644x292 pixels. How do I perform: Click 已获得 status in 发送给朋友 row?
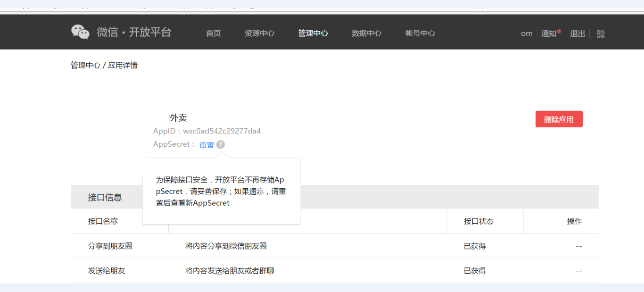(475, 271)
